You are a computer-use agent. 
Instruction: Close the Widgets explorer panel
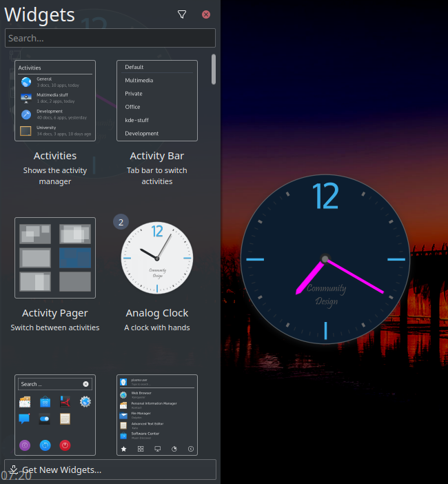[206, 14]
